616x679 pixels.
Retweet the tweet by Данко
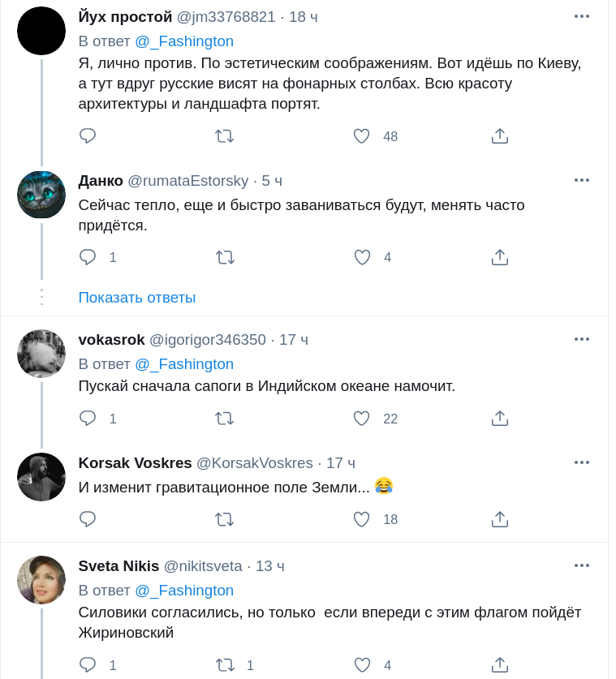[x=225, y=257]
